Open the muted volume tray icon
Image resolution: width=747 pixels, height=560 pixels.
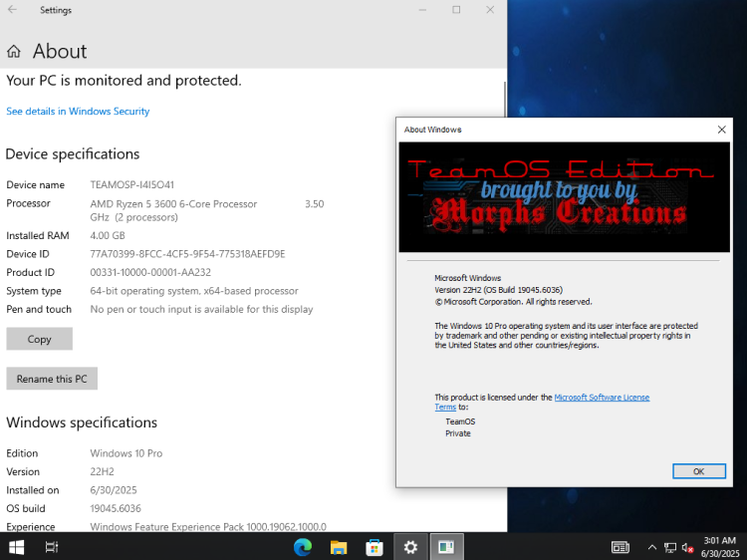[x=687, y=548]
